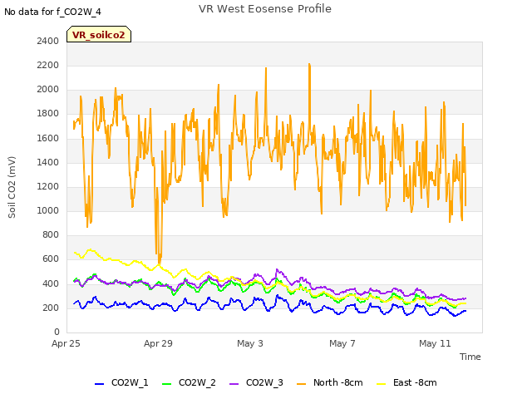Click the Soil CO2 (mV) axis label
The width and height of the screenshot is (532, 399).
pyautogui.click(x=12, y=187)
